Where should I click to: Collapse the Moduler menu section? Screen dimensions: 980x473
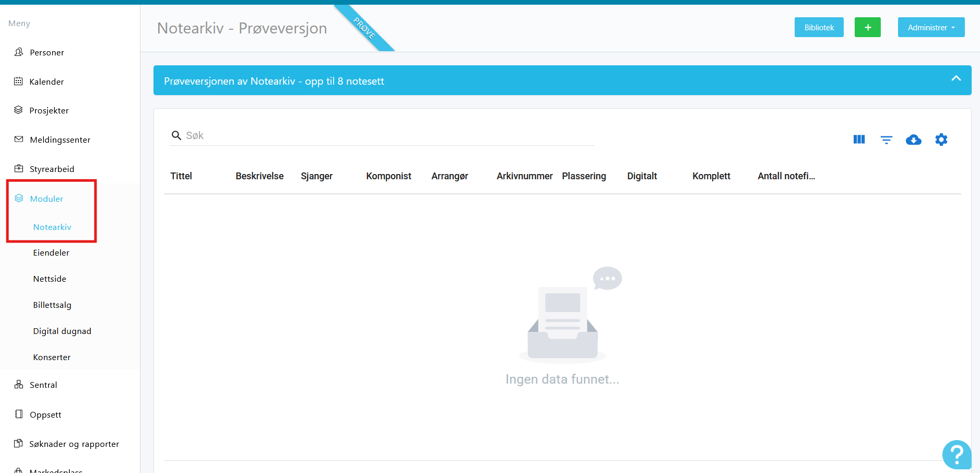click(x=46, y=199)
